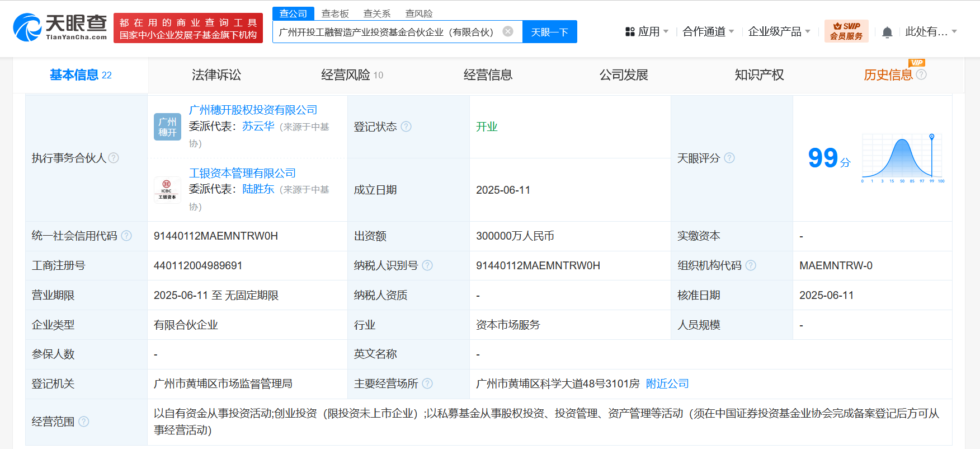980x449 pixels.
Task: Click 300000万人民币 capital value
Action: 515,236
